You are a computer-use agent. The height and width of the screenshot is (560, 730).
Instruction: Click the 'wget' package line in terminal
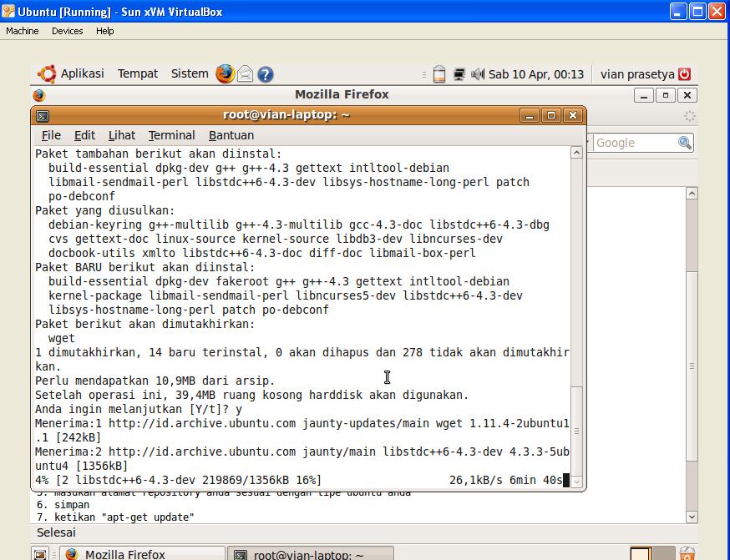coord(62,339)
